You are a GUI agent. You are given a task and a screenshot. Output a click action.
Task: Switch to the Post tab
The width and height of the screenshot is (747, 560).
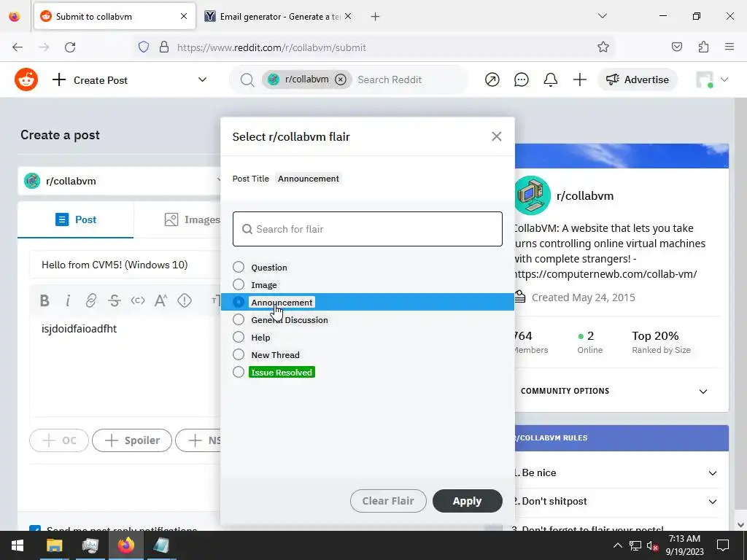76,219
